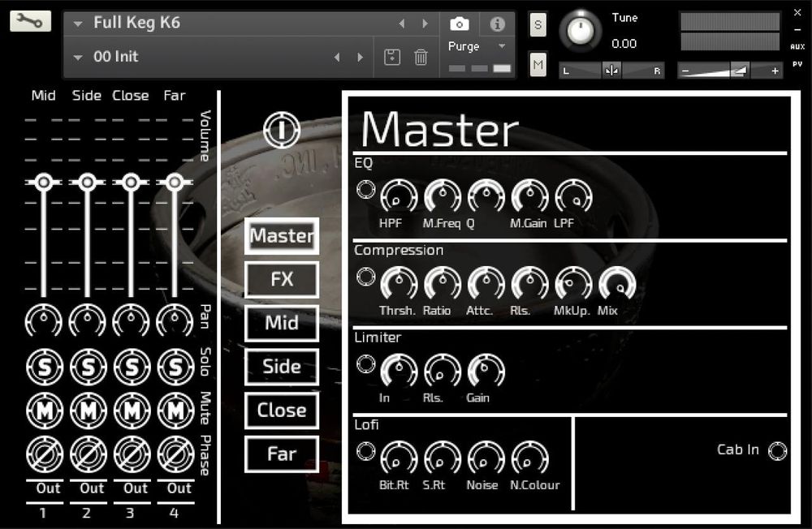Screen dimensions: 812x529
Task: Click the next preset arrow beside 00 Init
Action: coord(361,58)
